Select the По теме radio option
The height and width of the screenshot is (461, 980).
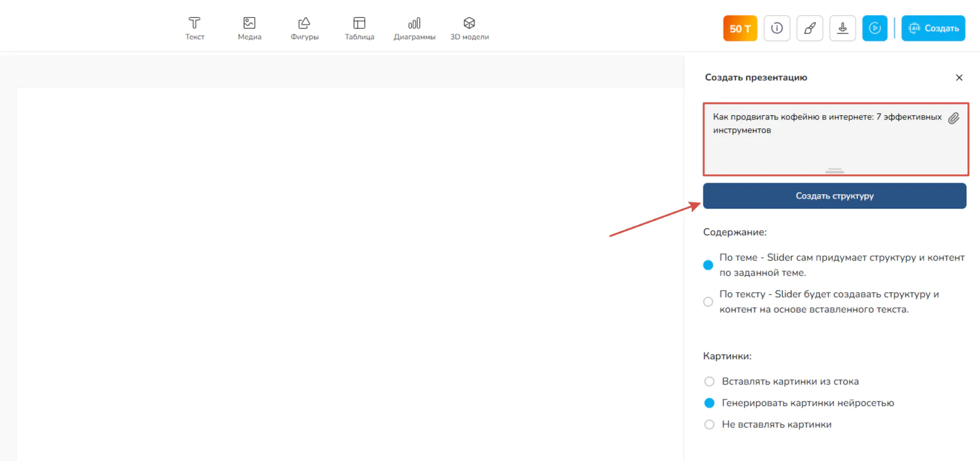click(708, 266)
